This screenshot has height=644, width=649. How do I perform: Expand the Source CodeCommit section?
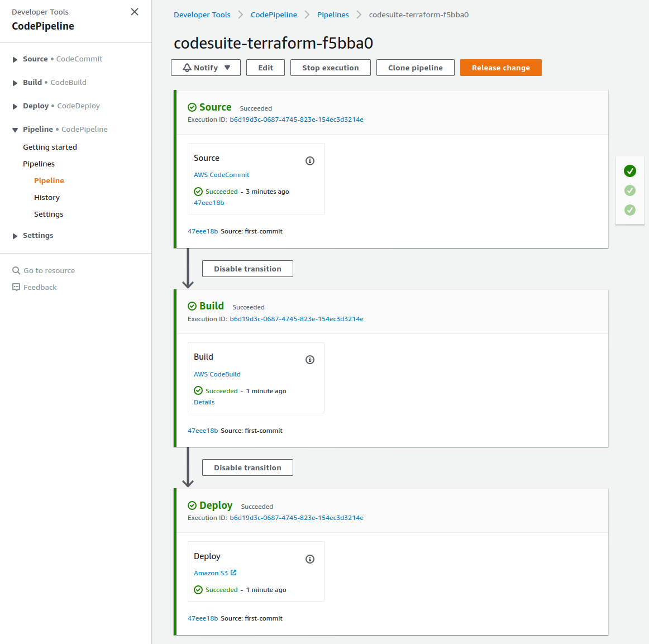tap(15, 59)
